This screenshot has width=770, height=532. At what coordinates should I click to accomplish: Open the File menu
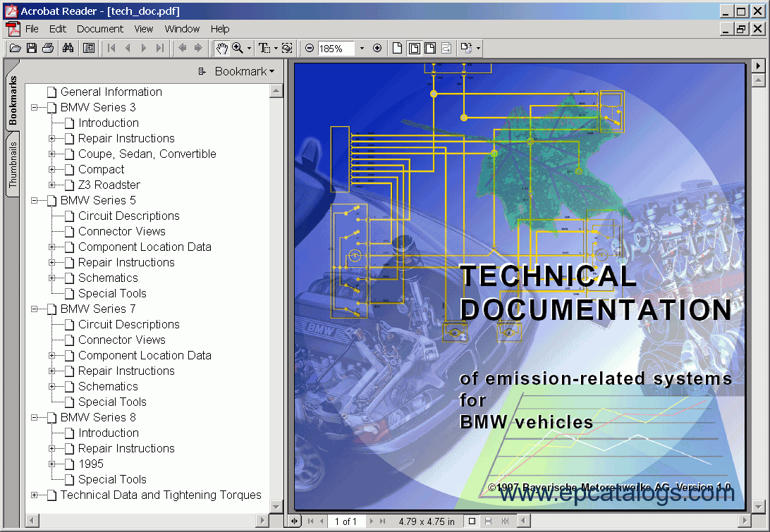(x=32, y=29)
